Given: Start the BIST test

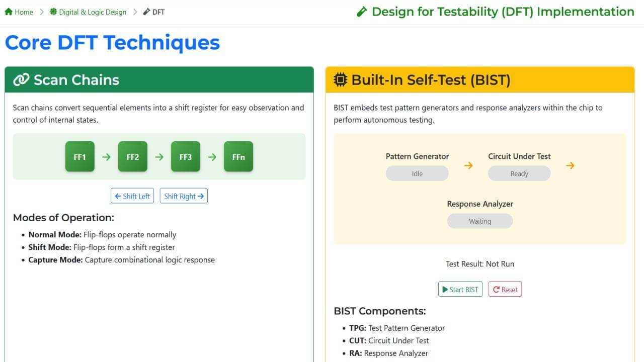Looking at the screenshot, I should (460, 289).
